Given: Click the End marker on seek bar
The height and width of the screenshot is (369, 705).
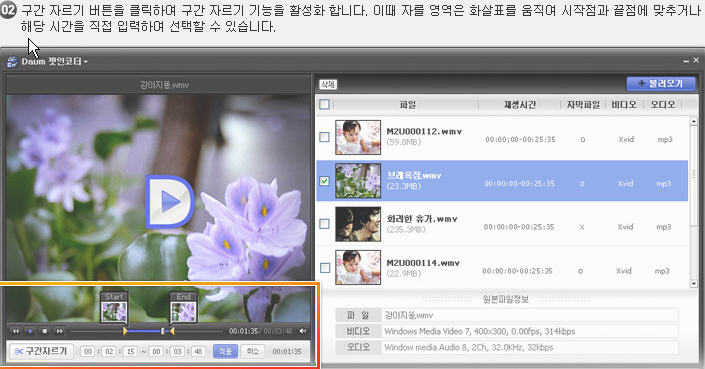Looking at the screenshot, I should pos(172,331).
